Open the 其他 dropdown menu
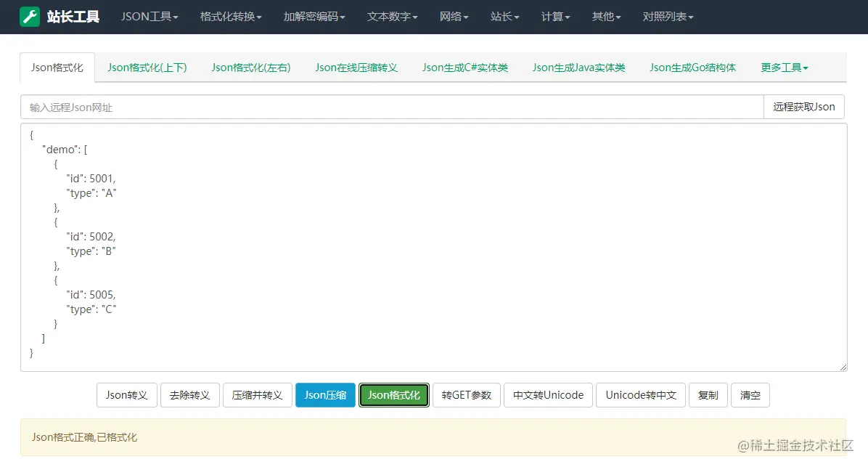Screen dimensions: 868x467 606,17
